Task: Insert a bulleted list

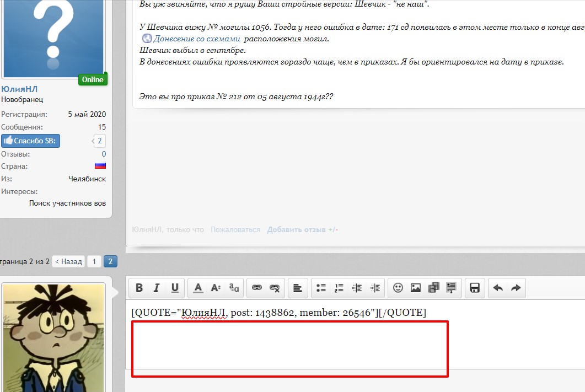Action: coord(321,288)
